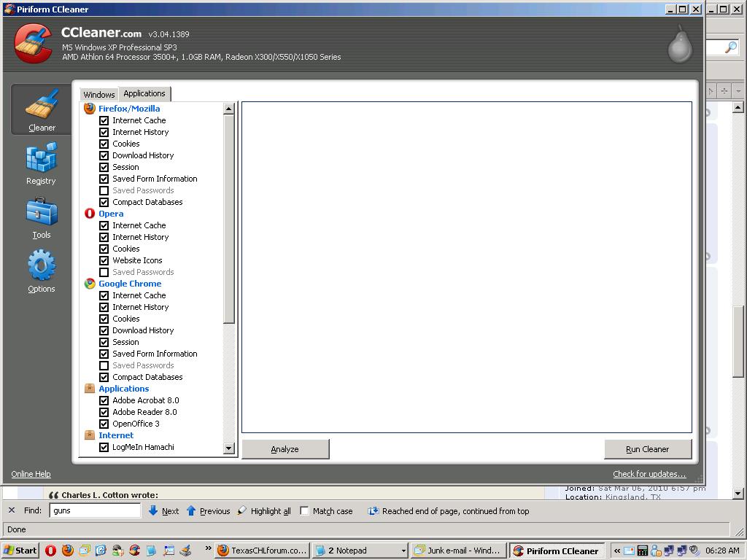Switch to the Windows tab
Screen dimensions: 747x560
[98, 95]
